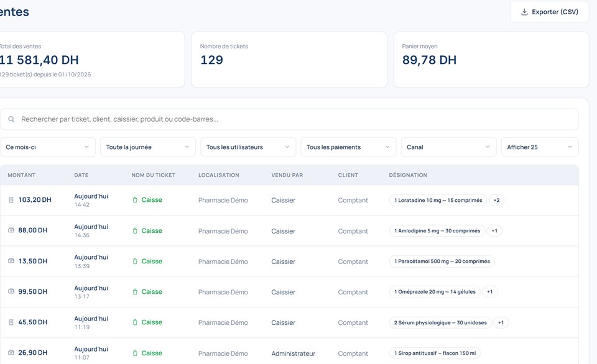Expand the 'Tous les paiements' filter

(x=348, y=147)
